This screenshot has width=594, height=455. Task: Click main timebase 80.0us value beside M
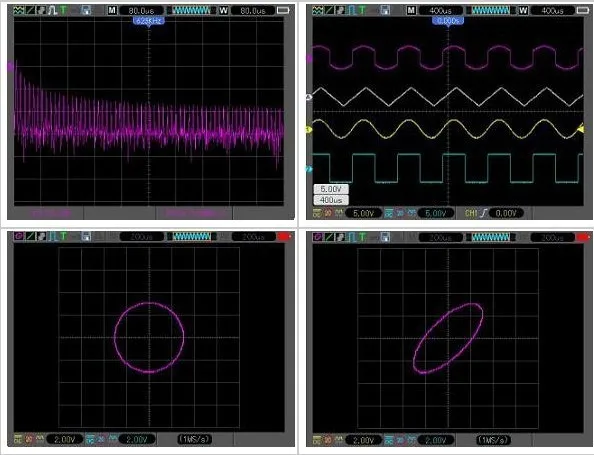[x=142, y=11]
